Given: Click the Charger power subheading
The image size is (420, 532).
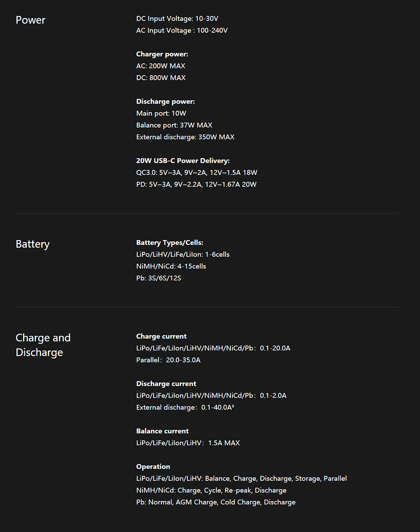Looking at the screenshot, I should 162,54.
